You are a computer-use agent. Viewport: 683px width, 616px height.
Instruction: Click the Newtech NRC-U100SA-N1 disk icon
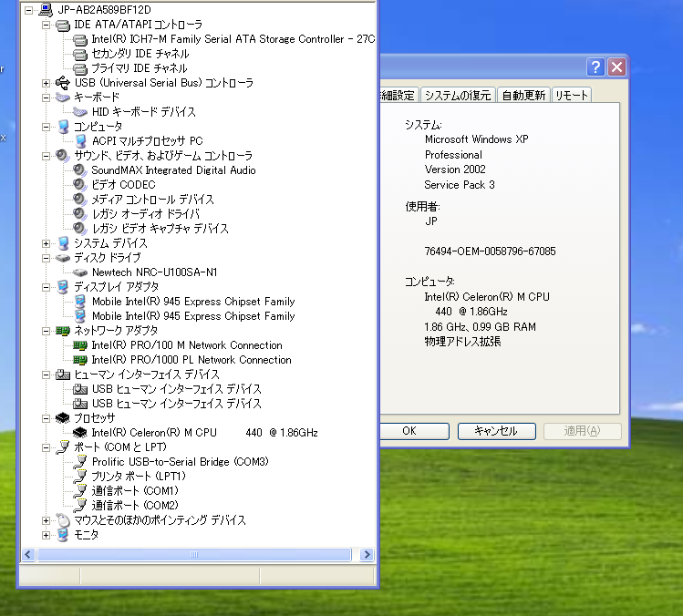pyautogui.click(x=80, y=272)
